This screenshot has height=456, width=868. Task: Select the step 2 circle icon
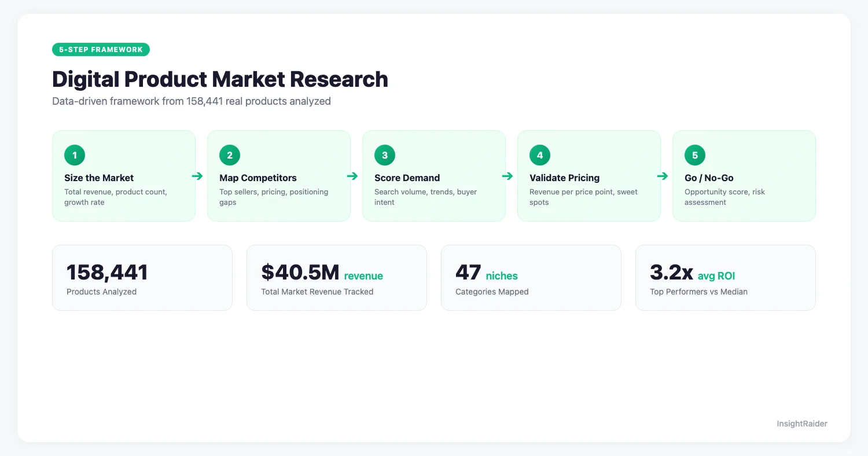click(229, 155)
